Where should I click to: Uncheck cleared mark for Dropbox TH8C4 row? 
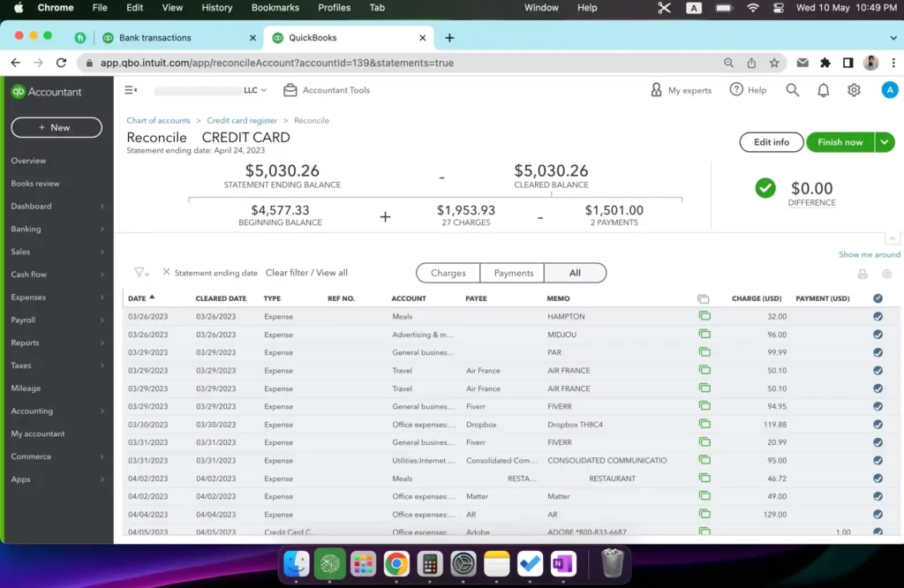(x=878, y=425)
